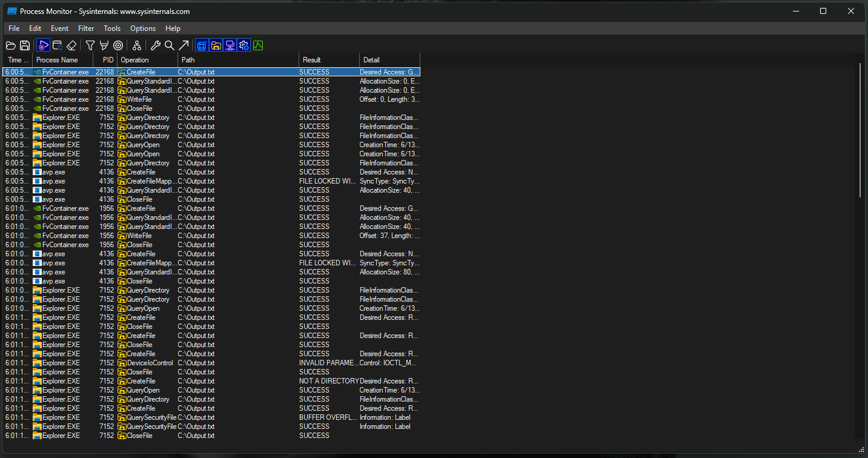Click the AllocationSize: 80 detail cell

[x=389, y=272]
